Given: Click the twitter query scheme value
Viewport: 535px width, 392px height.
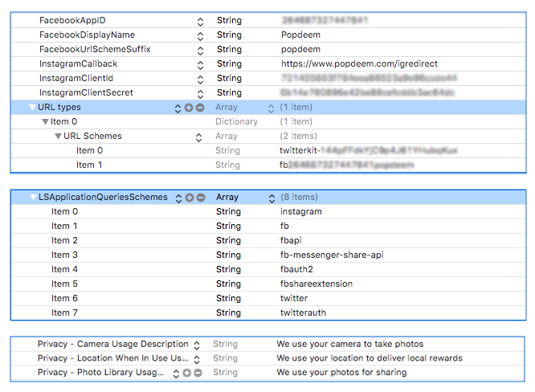Looking at the screenshot, I should [x=294, y=298].
